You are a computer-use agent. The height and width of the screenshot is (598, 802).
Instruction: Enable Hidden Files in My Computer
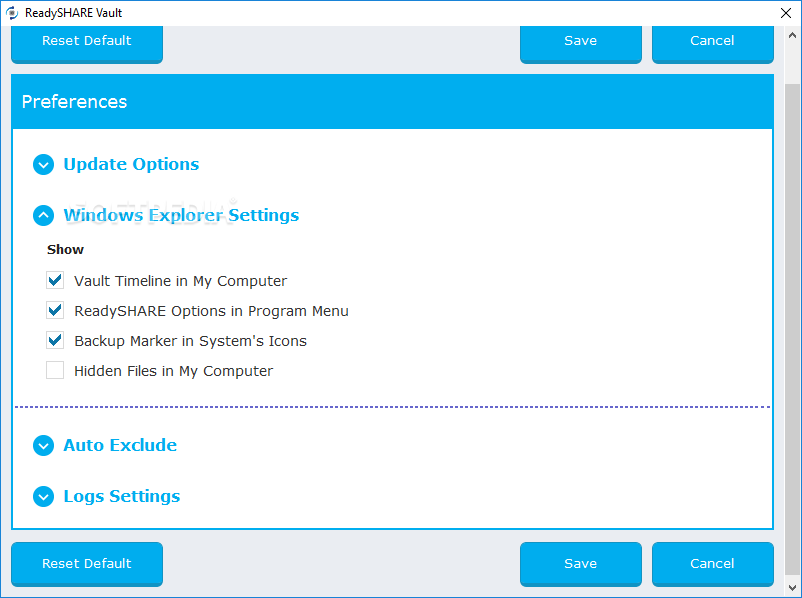point(55,370)
